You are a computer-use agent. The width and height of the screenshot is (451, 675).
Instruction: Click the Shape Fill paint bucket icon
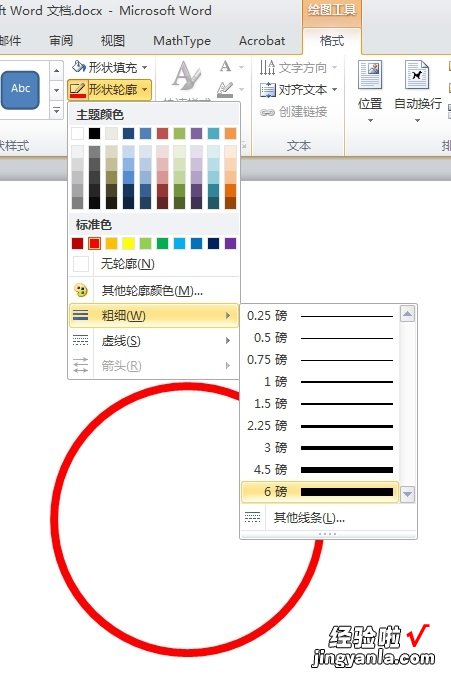(x=79, y=66)
